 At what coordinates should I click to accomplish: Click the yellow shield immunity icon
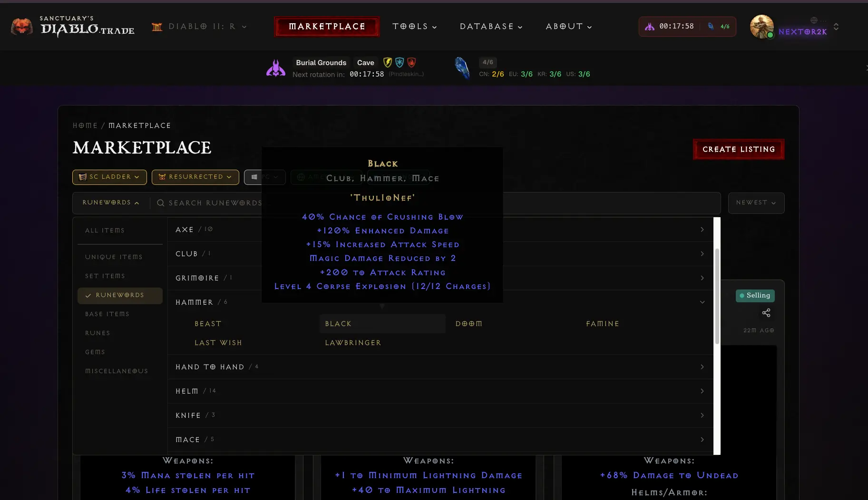(x=388, y=62)
